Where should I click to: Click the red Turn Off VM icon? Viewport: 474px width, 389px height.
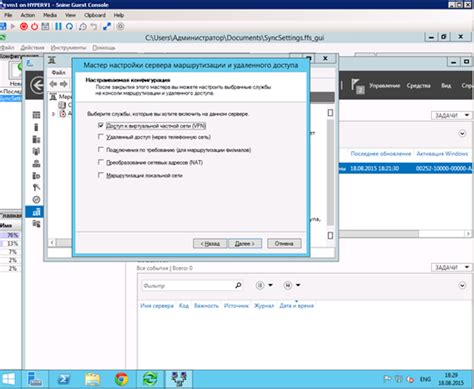(x=24, y=26)
